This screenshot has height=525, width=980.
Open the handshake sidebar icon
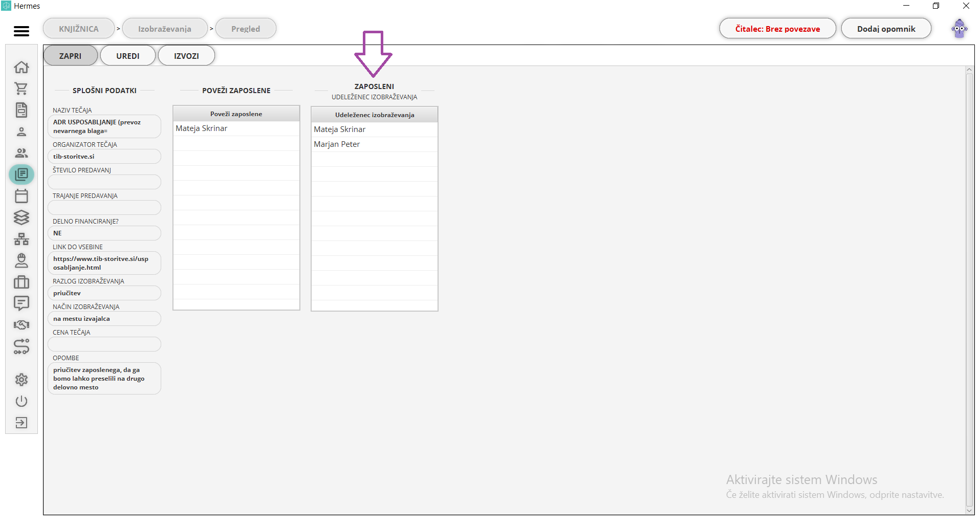click(21, 325)
